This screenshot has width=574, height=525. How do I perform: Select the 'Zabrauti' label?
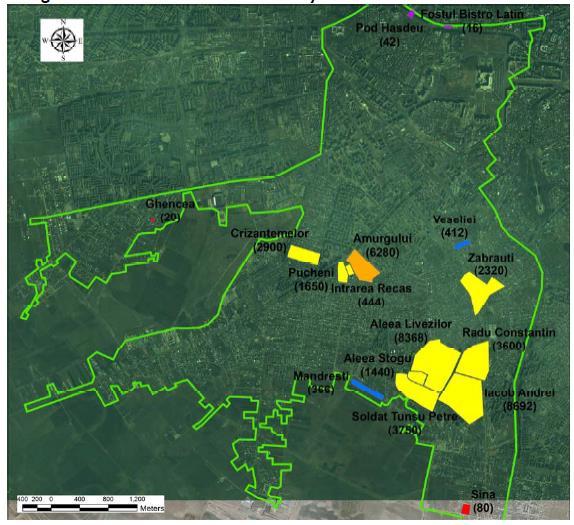[491, 258]
